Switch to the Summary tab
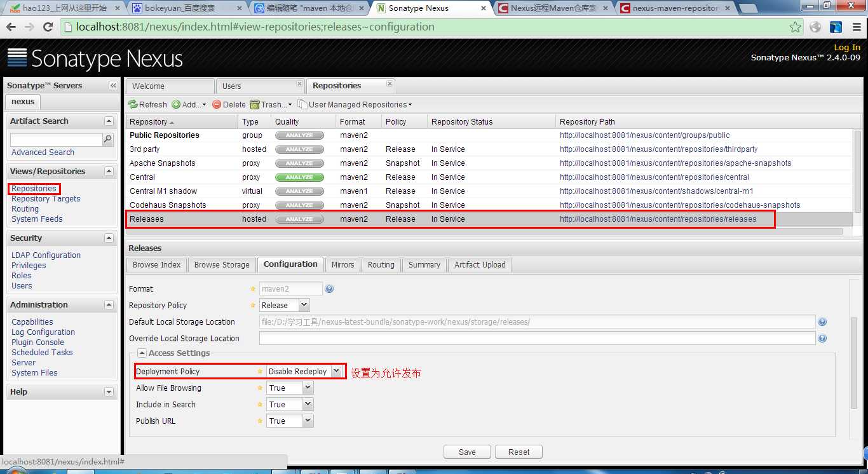The height and width of the screenshot is (474, 868). [x=424, y=264]
